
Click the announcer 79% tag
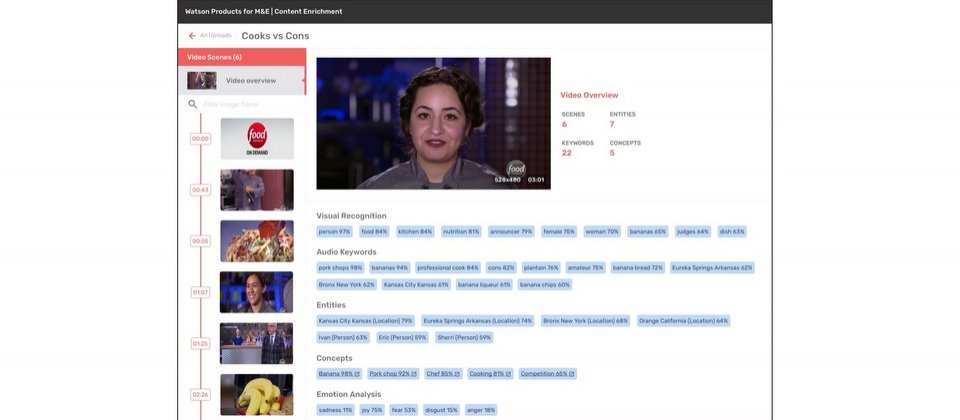pyautogui.click(x=511, y=231)
